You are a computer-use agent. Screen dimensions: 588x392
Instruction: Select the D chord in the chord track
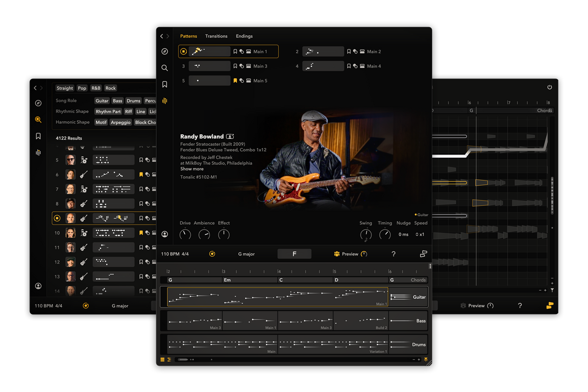click(361, 280)
